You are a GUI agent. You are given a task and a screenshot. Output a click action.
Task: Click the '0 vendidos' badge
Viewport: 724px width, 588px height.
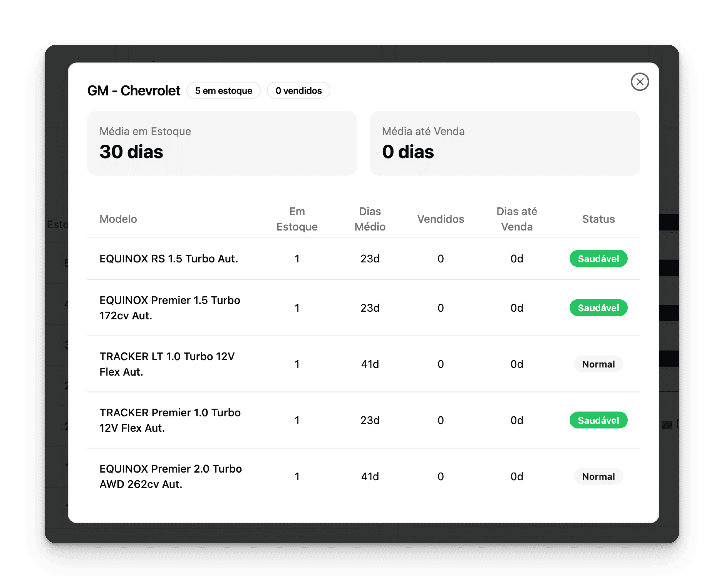(x=298, y=90)
